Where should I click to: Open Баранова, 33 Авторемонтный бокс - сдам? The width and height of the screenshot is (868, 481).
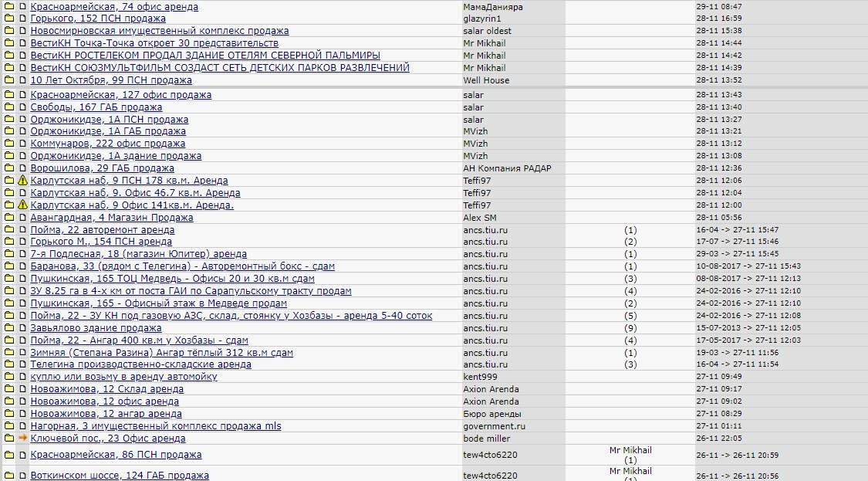click(x=183, y=266)
